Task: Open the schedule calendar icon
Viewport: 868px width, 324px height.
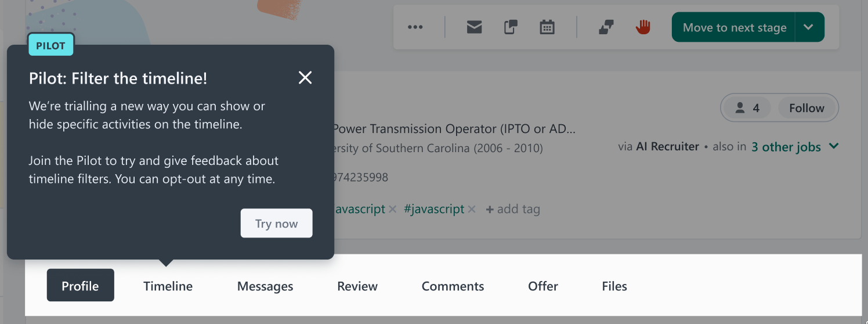Action: [547, 27]
